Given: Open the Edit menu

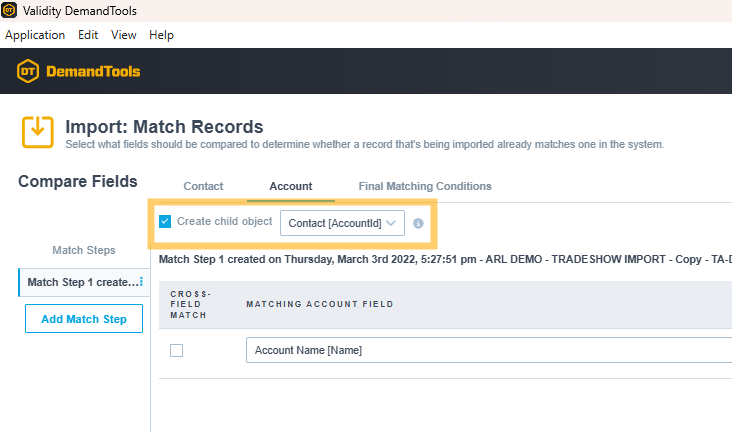Looking at the screenshot, I should [x=88, y=35].
